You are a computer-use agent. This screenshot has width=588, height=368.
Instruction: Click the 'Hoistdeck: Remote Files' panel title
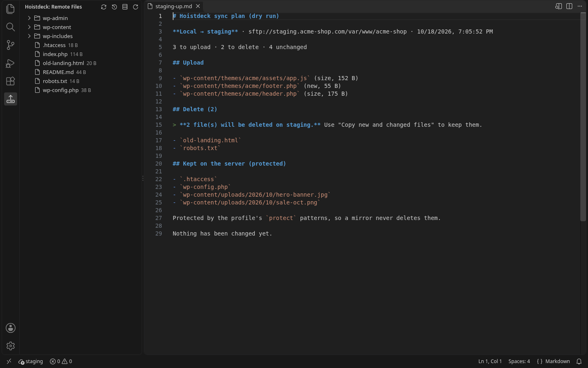coord(53,7)
